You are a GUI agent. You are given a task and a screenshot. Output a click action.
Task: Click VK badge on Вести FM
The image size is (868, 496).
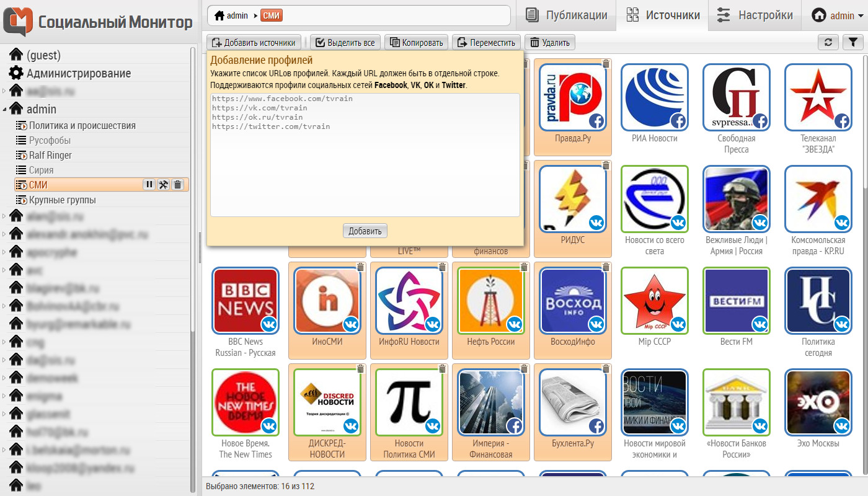(x=760, y=324)
